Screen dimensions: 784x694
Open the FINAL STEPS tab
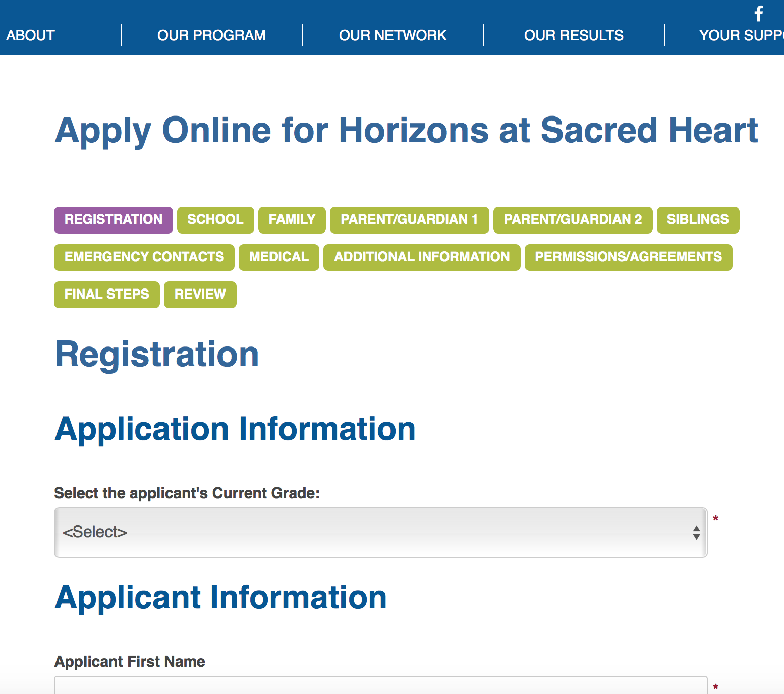click(x=107, y=295)
